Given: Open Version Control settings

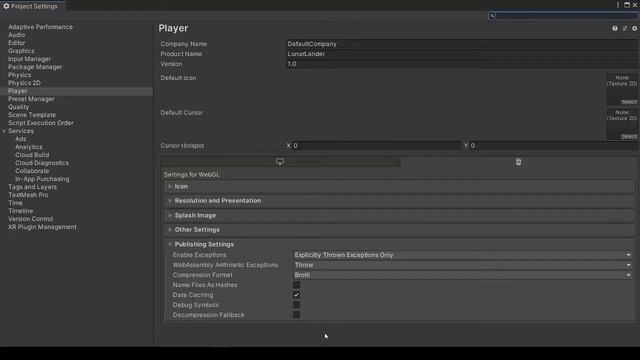Looking at the screenshot, I should point(31,219).
